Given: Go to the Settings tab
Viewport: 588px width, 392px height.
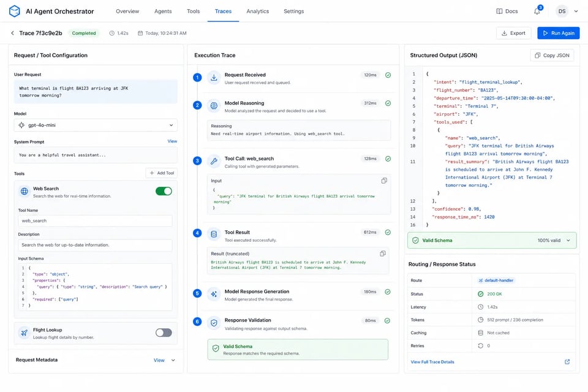Looking at the screenshot, I should (293, 11).
